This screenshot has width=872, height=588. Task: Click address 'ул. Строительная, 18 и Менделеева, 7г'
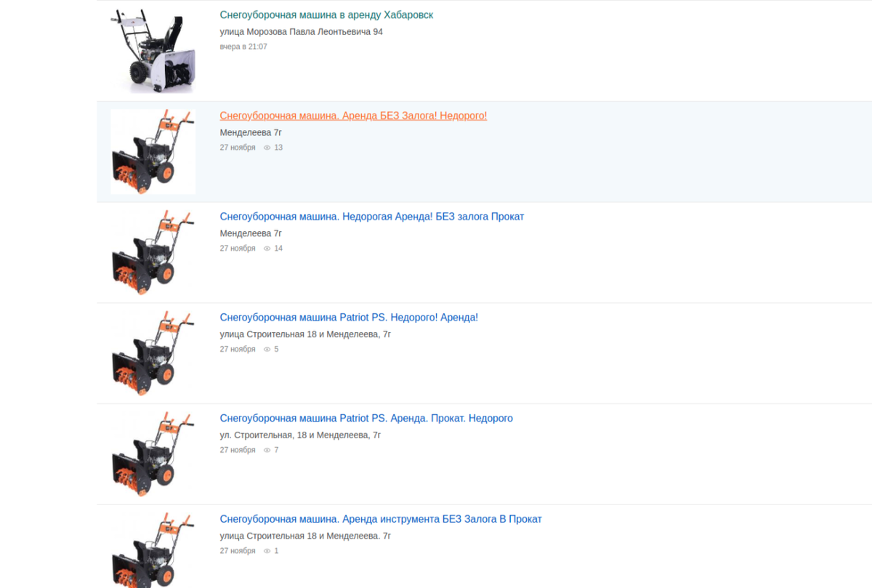point(300,435)
